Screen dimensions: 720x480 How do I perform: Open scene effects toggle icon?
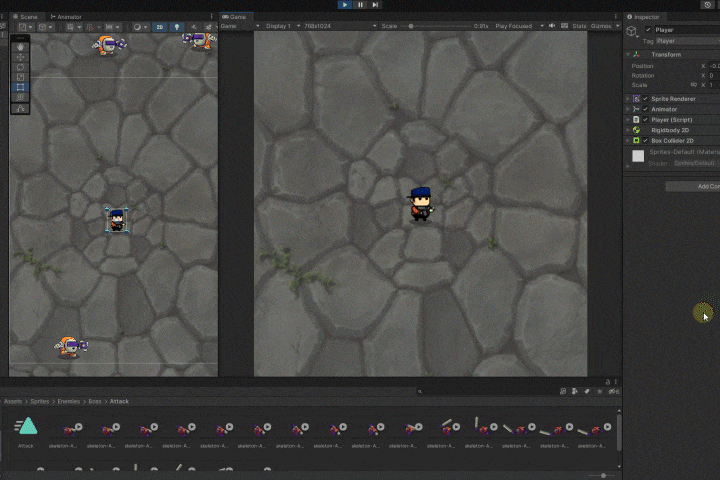(x=208, y=27)
